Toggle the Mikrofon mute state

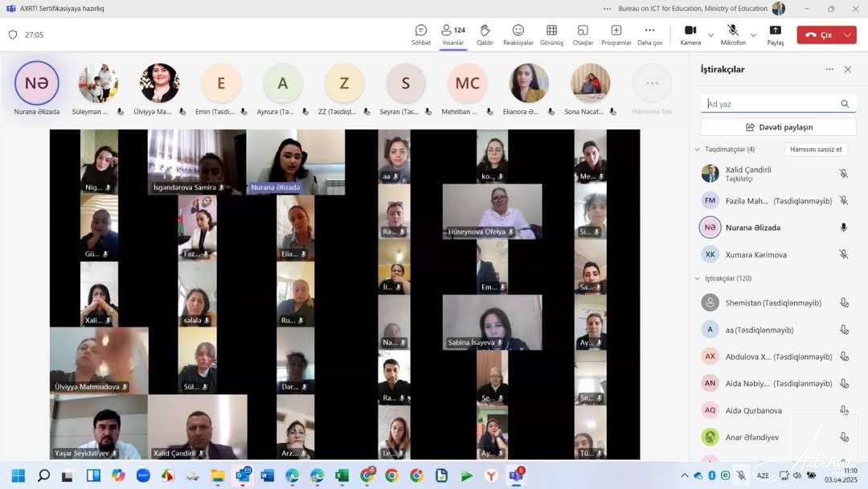click(732, 34)
